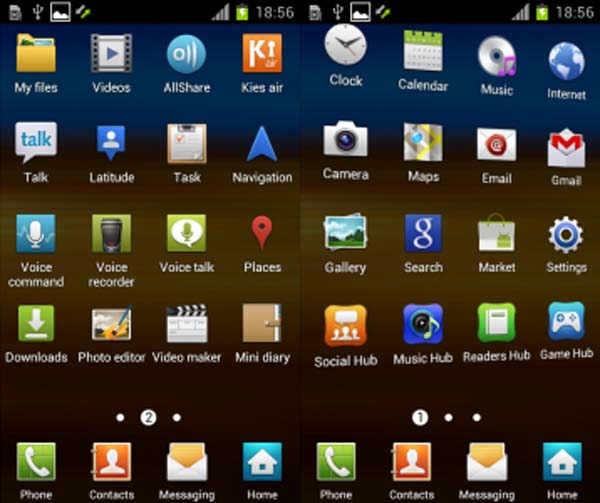The width and height of the screenshot is (600, 503).
Task: Tap Messaging in the right screen dock
Action: pyautogui.click(x=487, y=461)
